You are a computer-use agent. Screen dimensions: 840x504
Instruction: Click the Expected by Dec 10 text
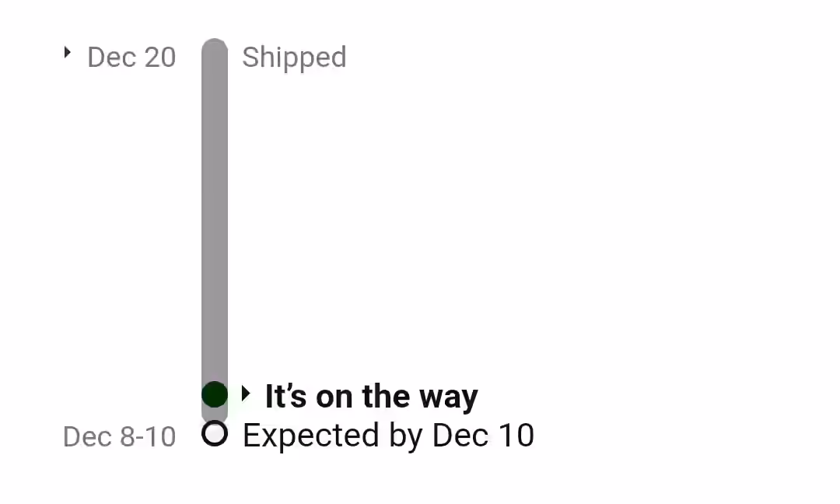coord(388,436)
